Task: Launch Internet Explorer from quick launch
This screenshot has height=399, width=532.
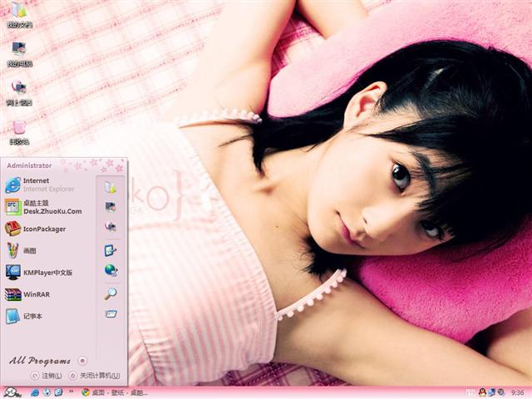Action: click(35, 392)
